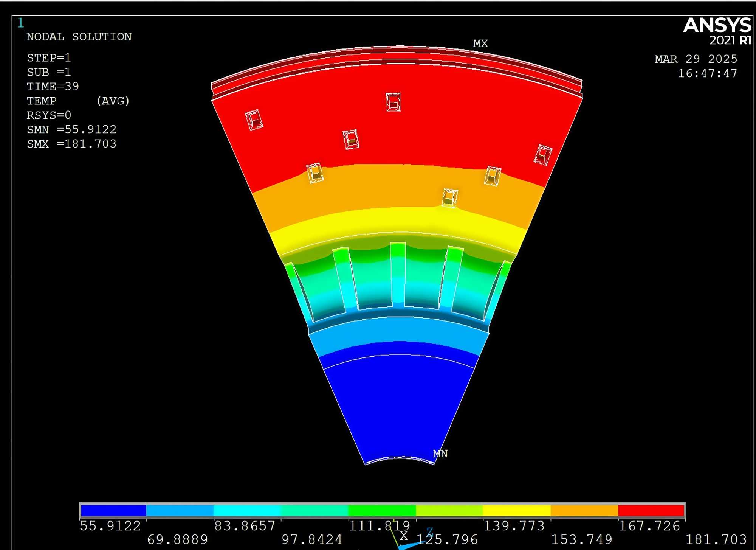Pick the red legend color band
756x550 pixels.
pos(651,510)
